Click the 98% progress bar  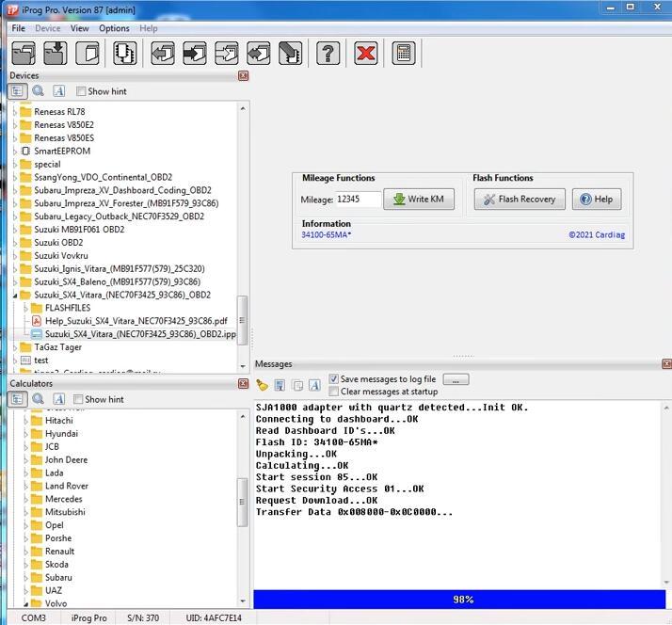459,600
